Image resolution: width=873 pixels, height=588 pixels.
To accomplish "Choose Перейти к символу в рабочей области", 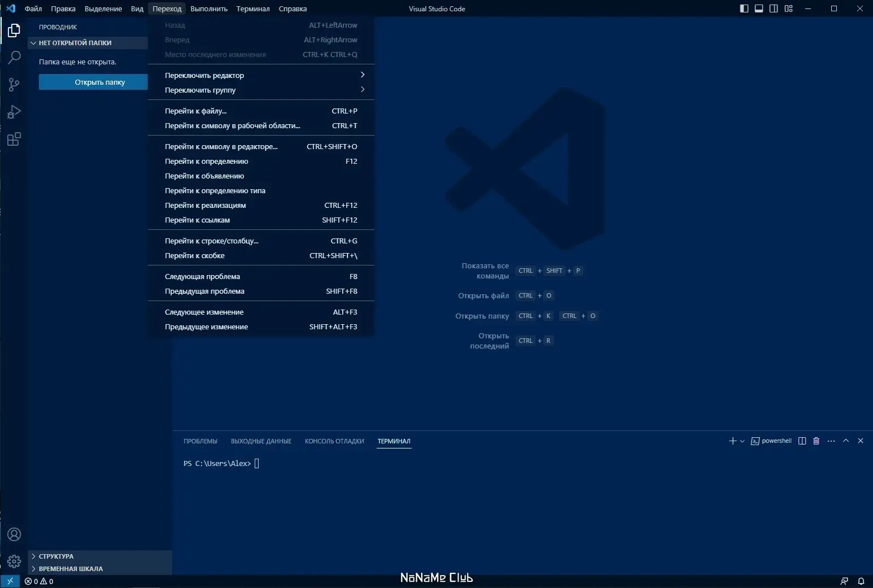I will (x=261, y=125).
